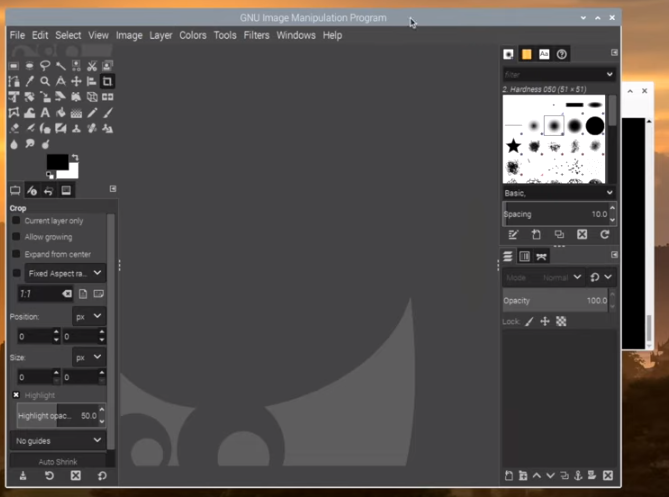Open the Size unit px dropdown
Viewport: 669px width, 497px height.
89,357
